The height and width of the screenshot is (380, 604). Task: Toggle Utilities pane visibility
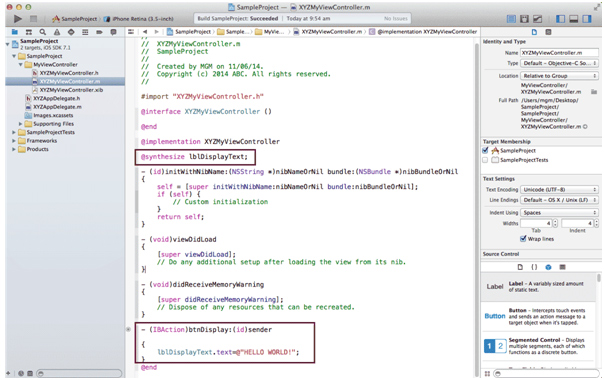click(x=587, y=18)
